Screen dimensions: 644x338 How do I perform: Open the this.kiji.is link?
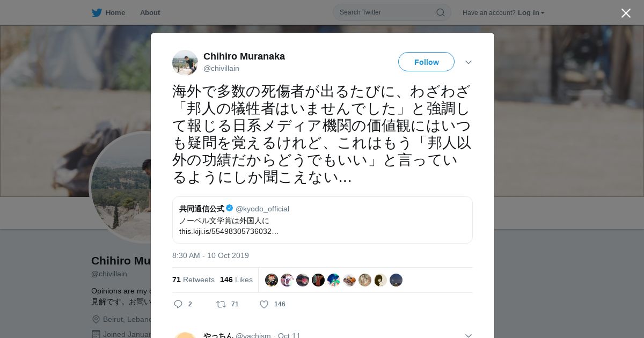[229, 231]
